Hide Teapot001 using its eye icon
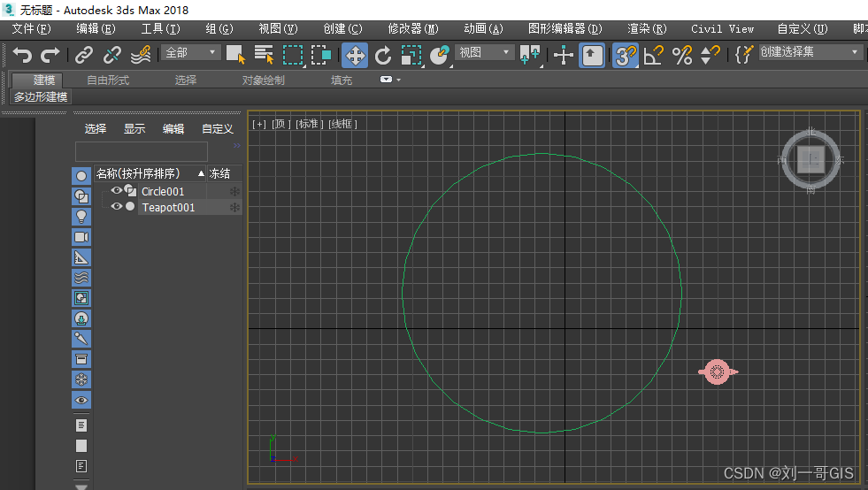The image size is (868, 490). click(x=116, y=207)
